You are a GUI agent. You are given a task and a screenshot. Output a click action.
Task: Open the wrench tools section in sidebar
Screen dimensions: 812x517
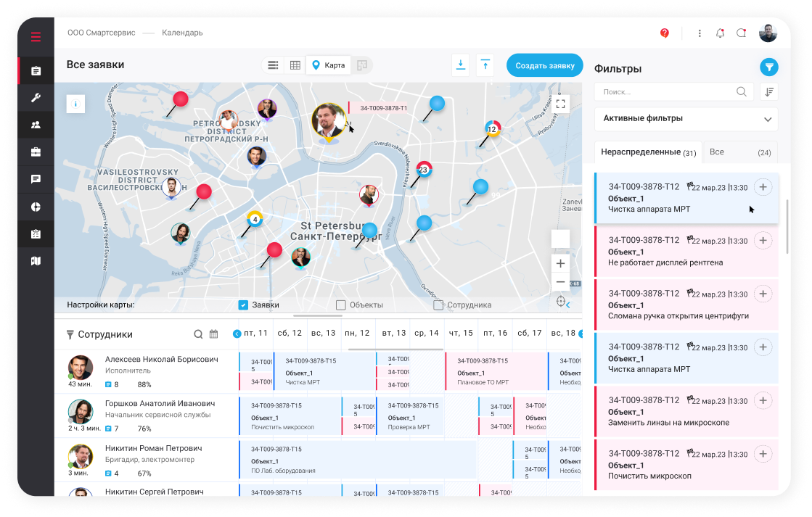pyautogui.click(x=36, y=98)
